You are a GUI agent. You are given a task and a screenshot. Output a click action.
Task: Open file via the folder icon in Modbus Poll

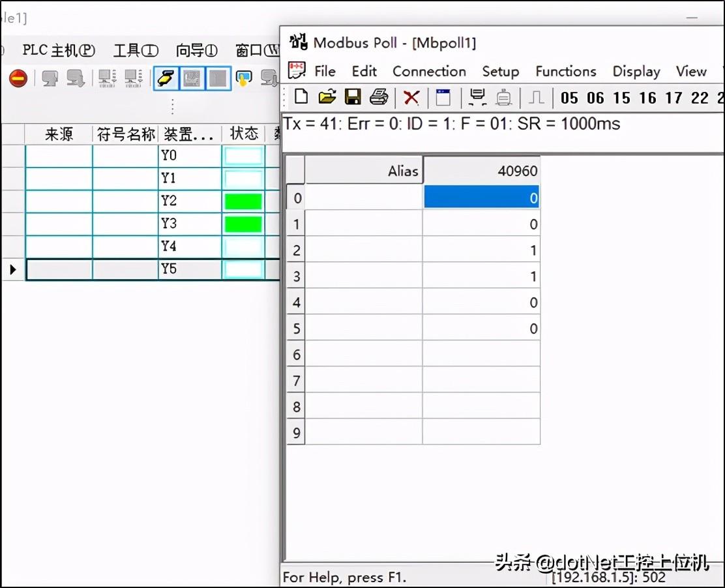tap(327, 97)
